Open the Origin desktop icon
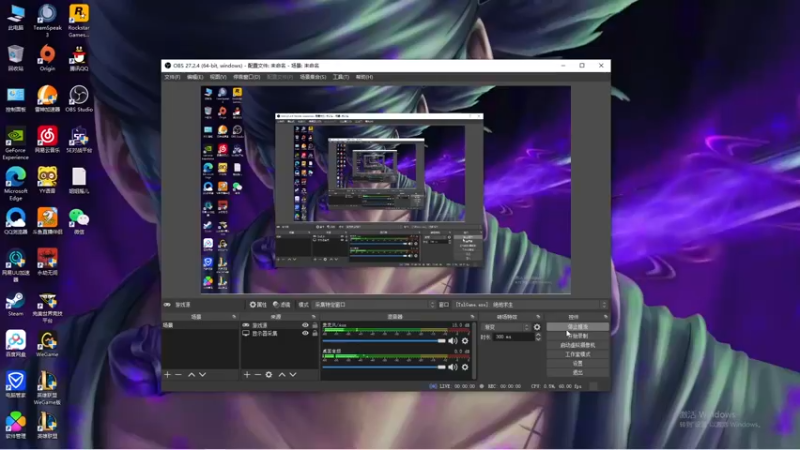Viewport: 800px width, 450px height. pyautogui.click(x=47, y=58)
